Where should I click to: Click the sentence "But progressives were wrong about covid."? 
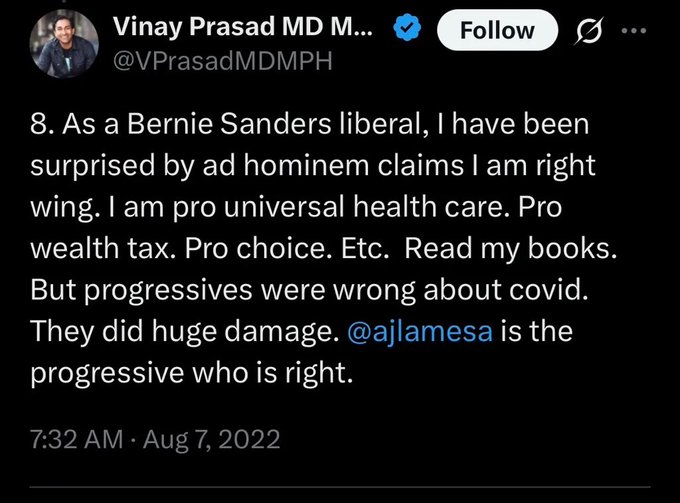pyautogui.click(x=309, y=290)
